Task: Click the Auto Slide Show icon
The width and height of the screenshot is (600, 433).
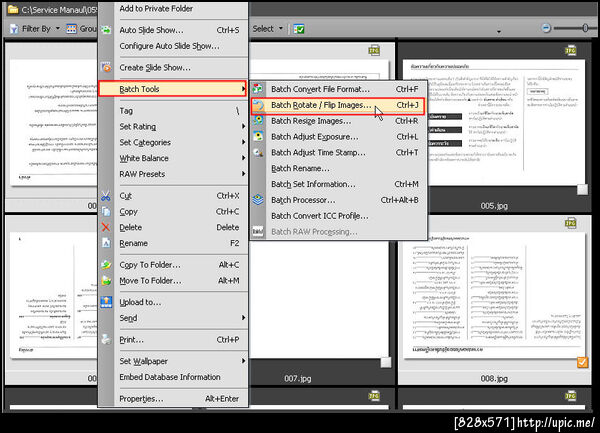Action: [x=106, y=29]
